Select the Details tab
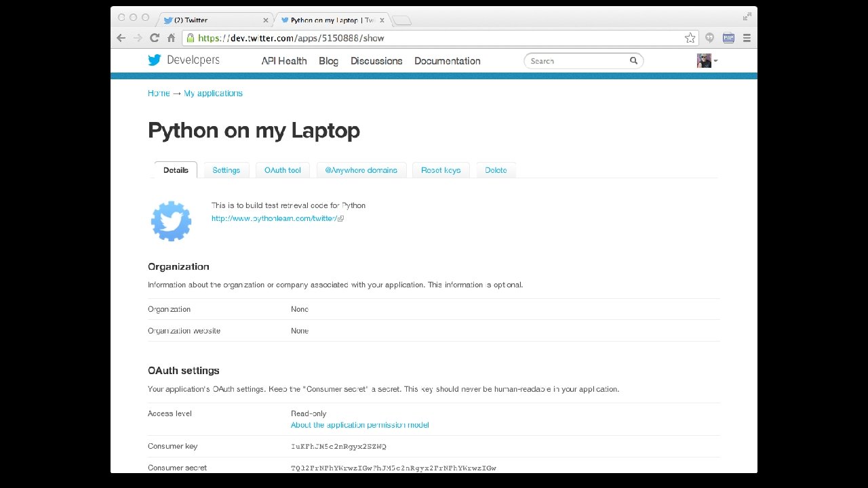 click(x=176, y=170)
